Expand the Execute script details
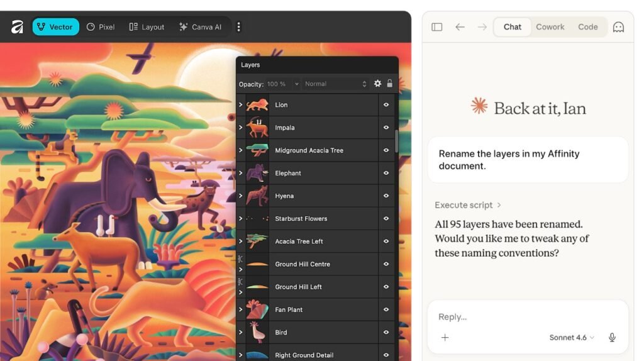This screenshot has height=361, width=644. coord(468,205)
